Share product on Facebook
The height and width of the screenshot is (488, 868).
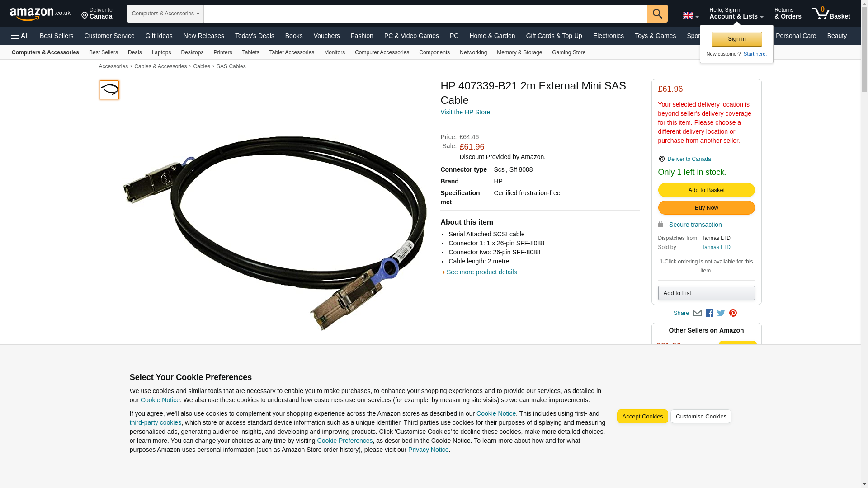click(709, 313)
